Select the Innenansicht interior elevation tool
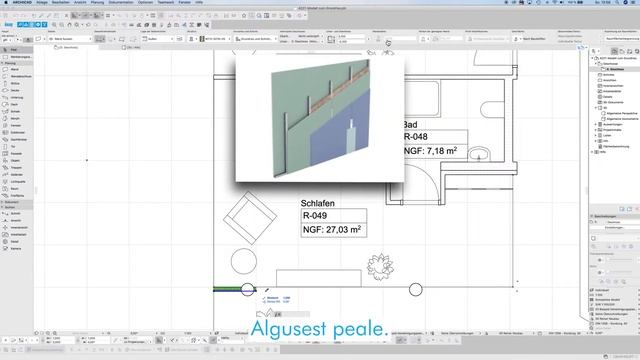The image size is (640, 360). (x=16, y=227)
